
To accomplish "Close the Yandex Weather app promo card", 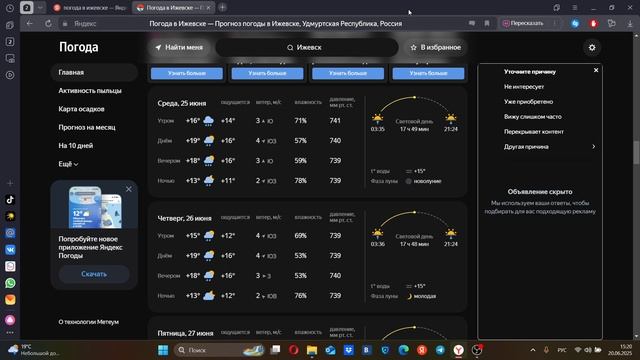I will (x=129, y=189).
